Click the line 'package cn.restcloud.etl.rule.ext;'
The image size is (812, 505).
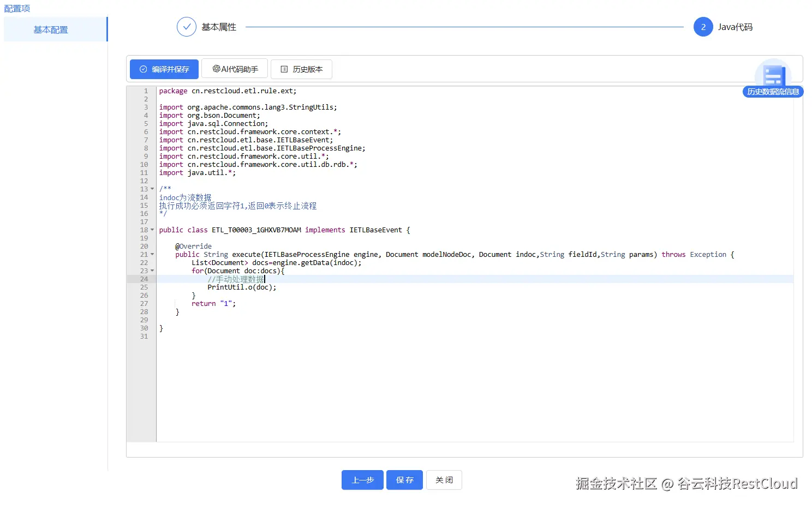228,91
